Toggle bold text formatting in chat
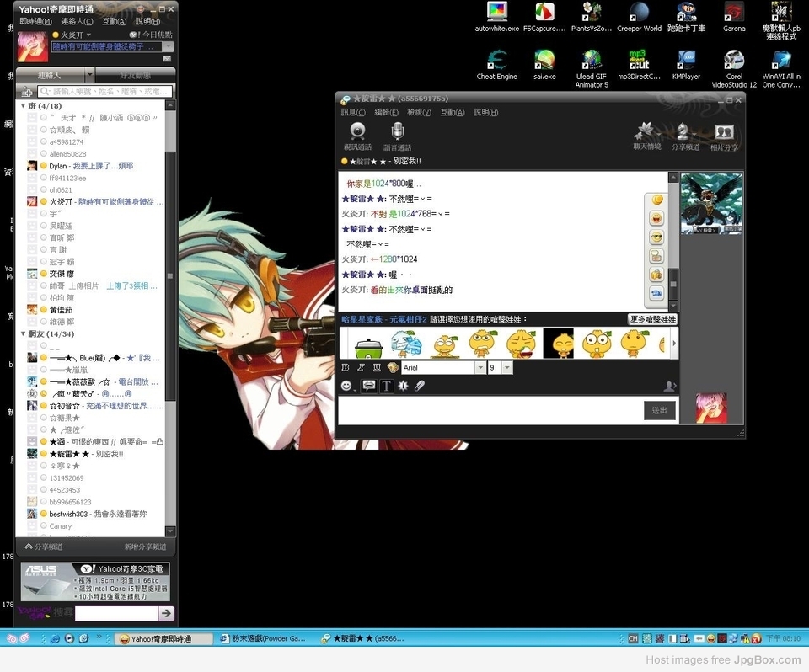 click(x=346, y=368)
